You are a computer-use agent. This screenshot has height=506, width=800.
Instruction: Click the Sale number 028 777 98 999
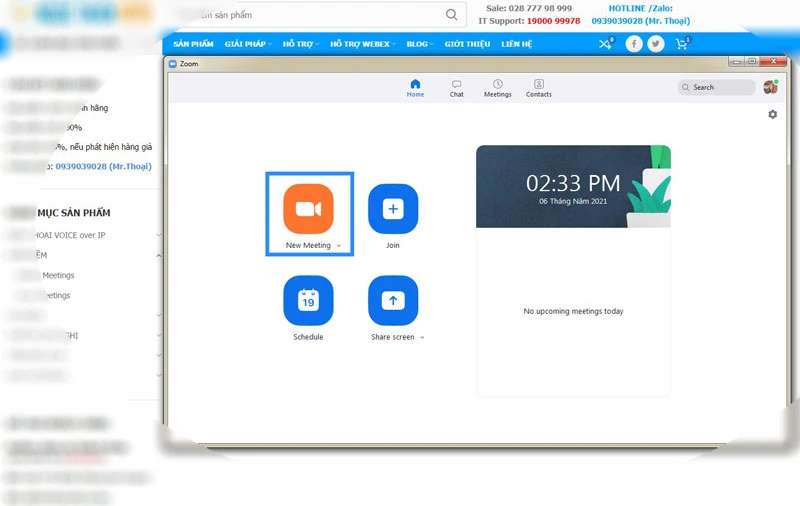[540, 8]
